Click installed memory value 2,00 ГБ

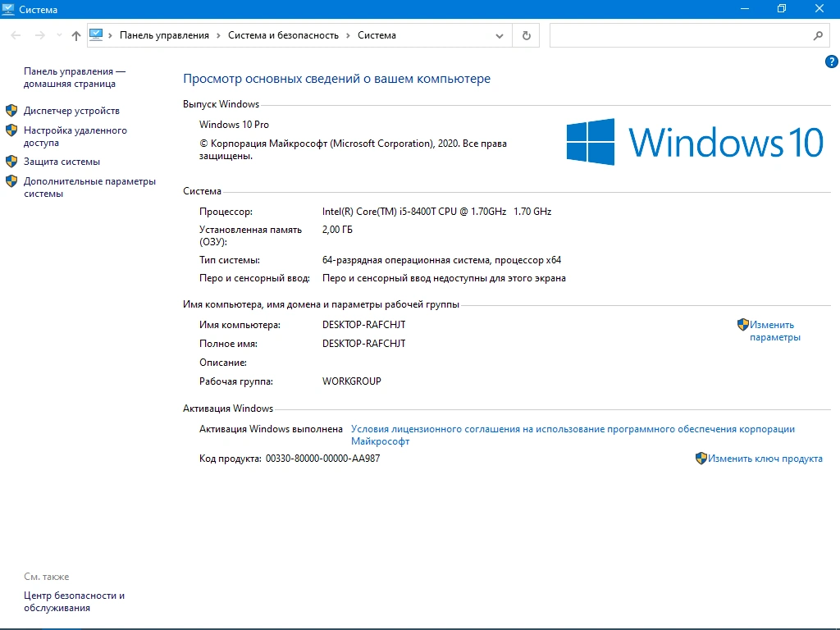pyautogui.click(x=337, y=230)
